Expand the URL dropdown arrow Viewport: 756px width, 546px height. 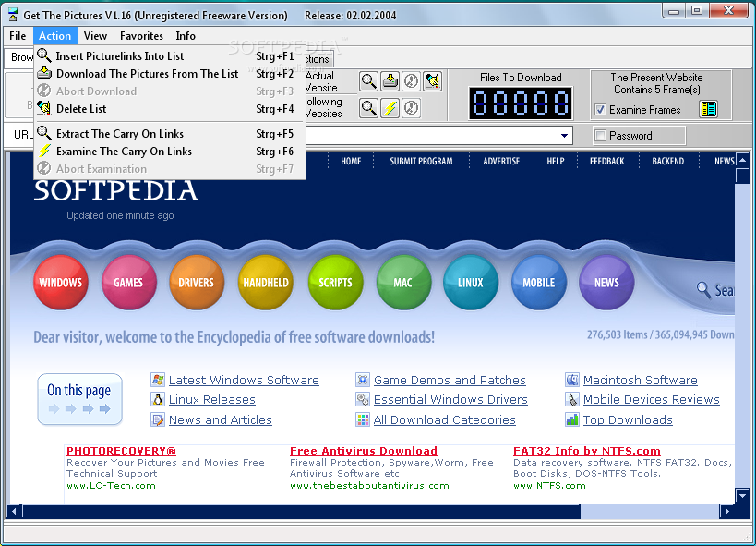[564, 136]
